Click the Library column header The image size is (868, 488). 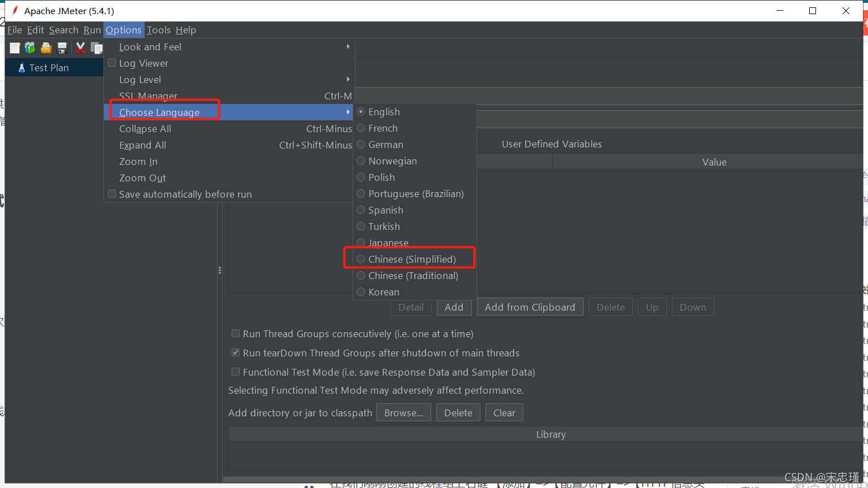tap(546, 434)
